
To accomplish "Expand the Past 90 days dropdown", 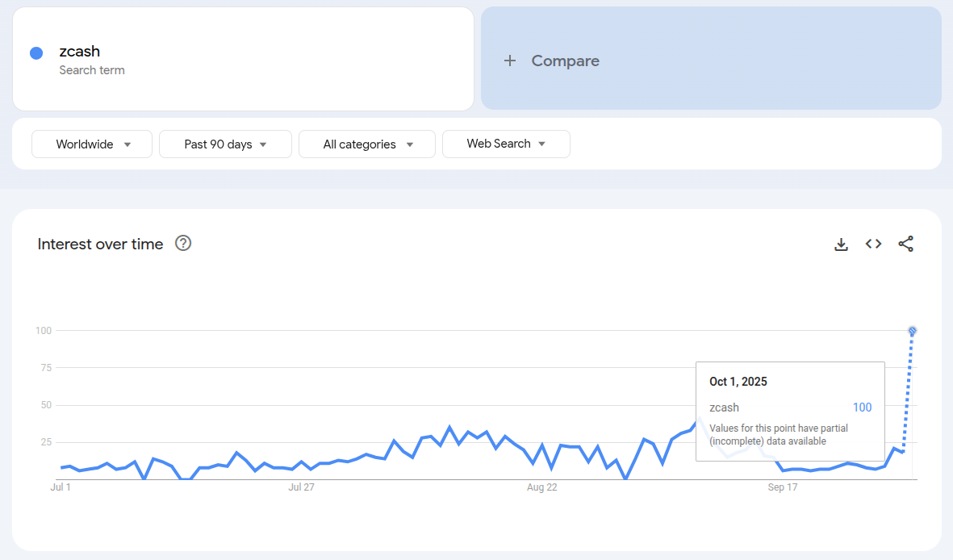I will 225,144.
